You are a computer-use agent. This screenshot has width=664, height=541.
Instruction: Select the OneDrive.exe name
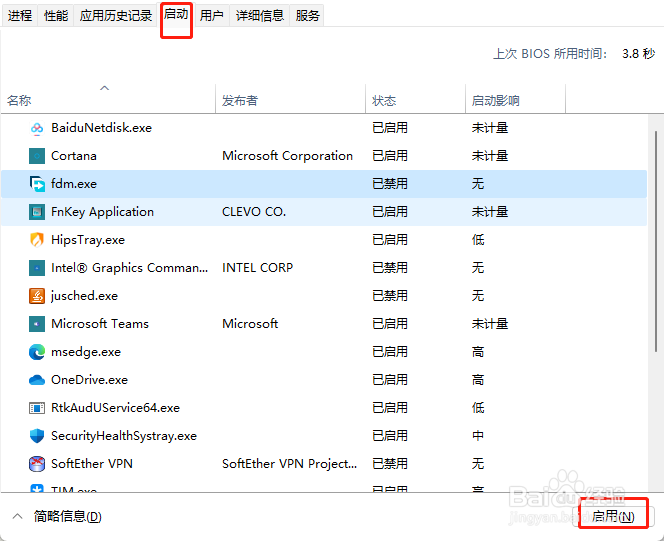89,380
